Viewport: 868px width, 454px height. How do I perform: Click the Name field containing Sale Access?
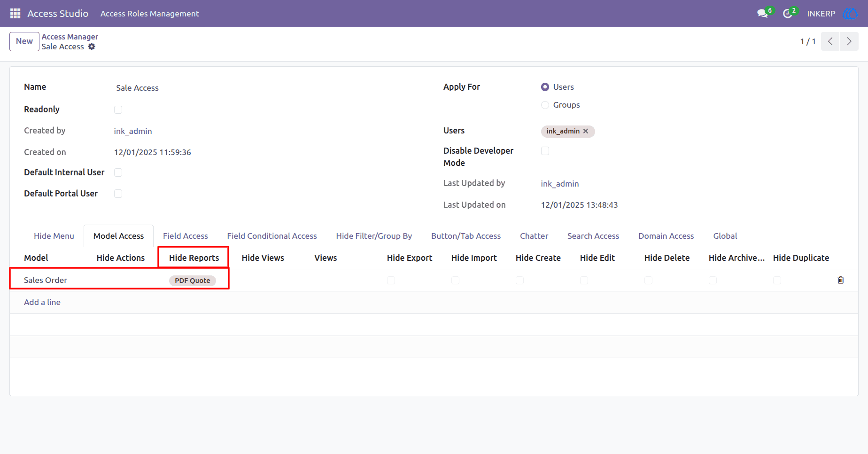[263, 88]
